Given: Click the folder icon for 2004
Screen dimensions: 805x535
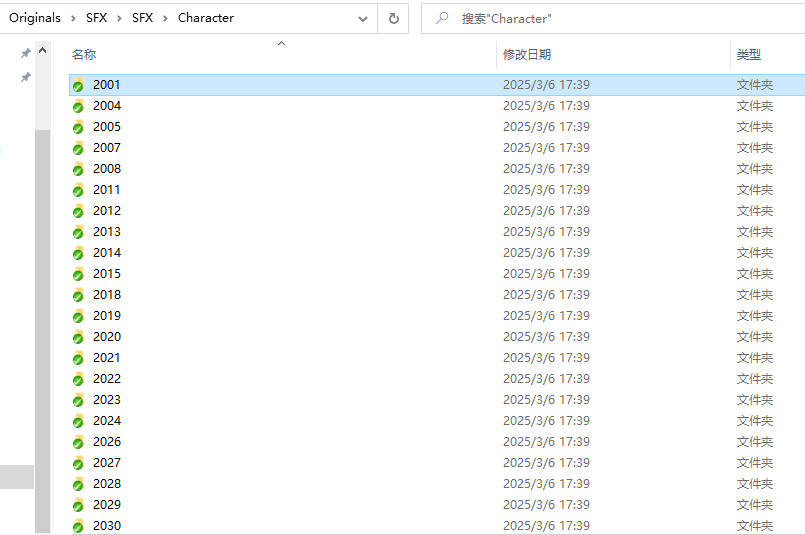Looking at the screenshot, I should (78, 106).
